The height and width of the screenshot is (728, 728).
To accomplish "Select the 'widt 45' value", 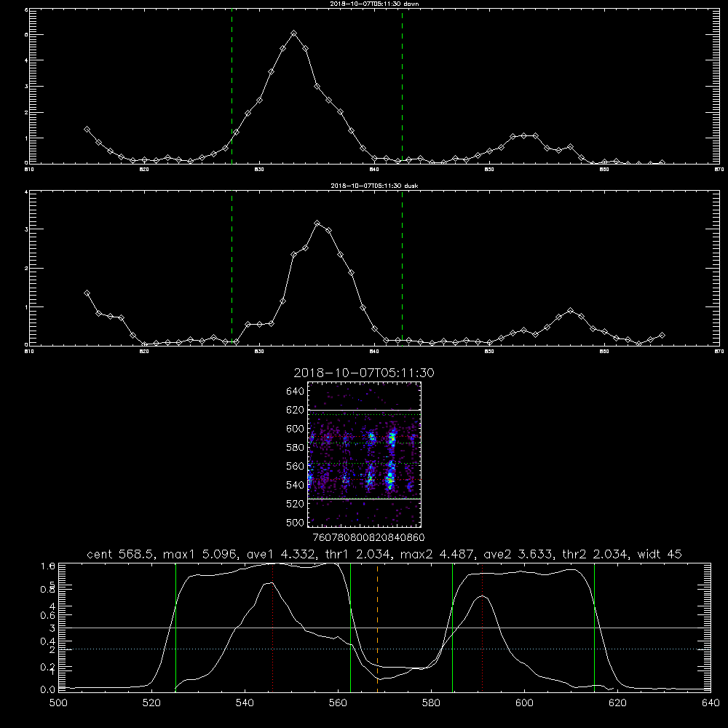I will point(660,554).
